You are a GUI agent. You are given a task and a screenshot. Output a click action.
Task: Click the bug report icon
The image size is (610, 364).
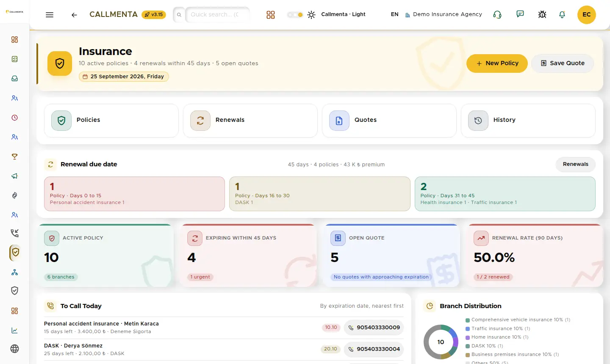point(542,15)
